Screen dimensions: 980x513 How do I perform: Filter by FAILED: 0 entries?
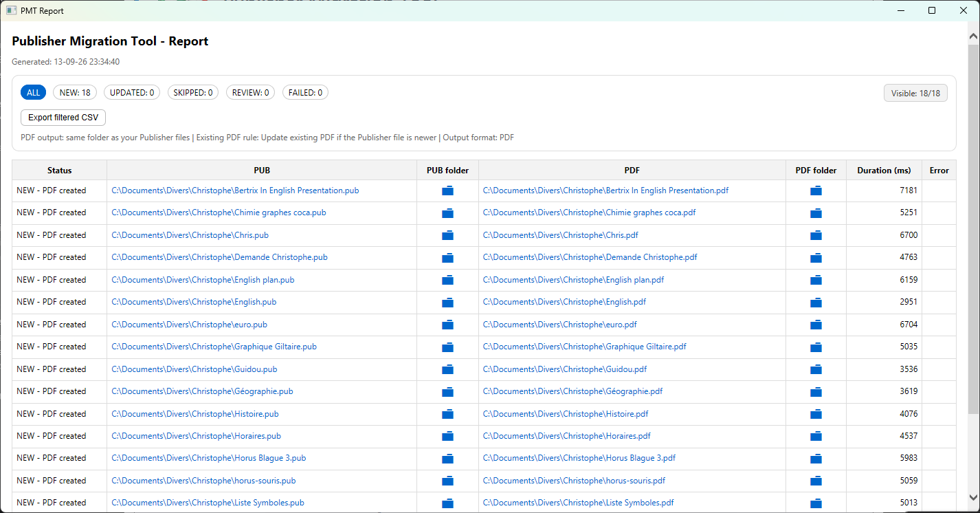coord(305,93)
